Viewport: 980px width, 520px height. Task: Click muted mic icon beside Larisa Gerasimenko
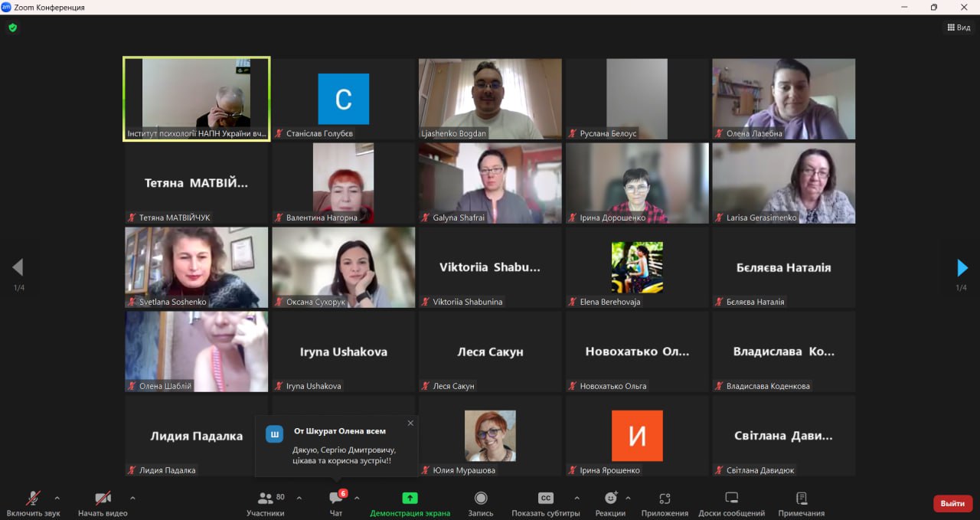pyautogui.click(x=720, y=217)
